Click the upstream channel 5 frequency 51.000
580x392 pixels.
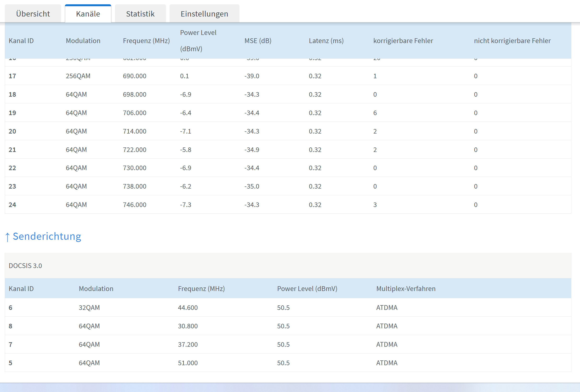pyautogui.click(x=188, y=363)
